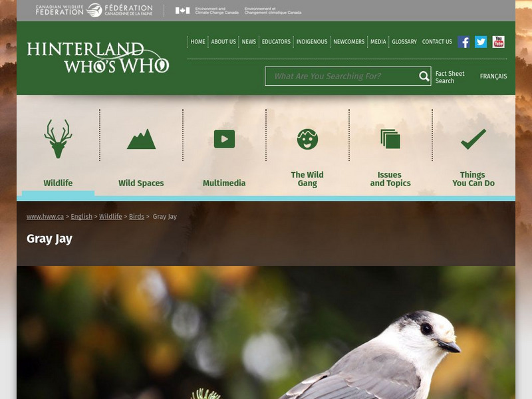Screen dimensions: 532x399
Task: Click the Hinterland Who's Who logo
Action: 98,58
